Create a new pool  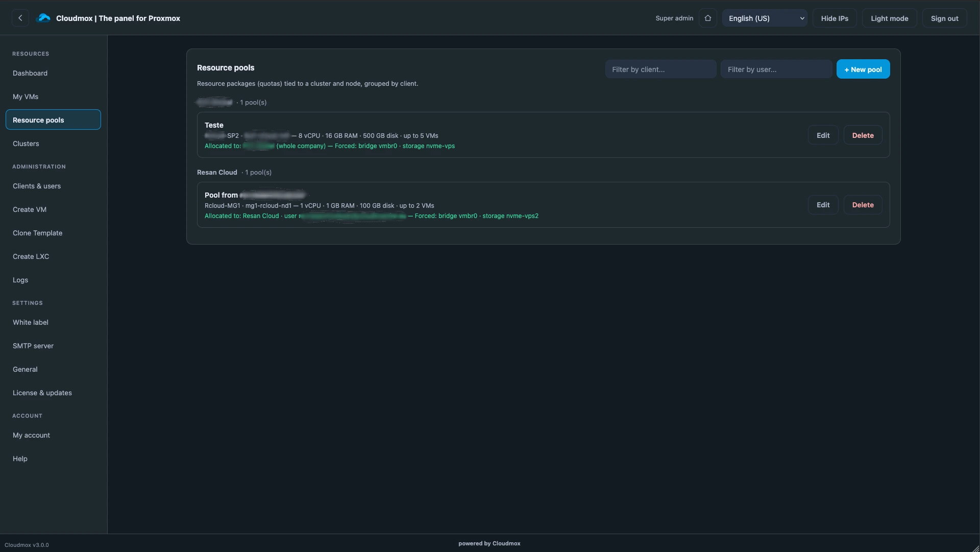[x=863, y=69]
